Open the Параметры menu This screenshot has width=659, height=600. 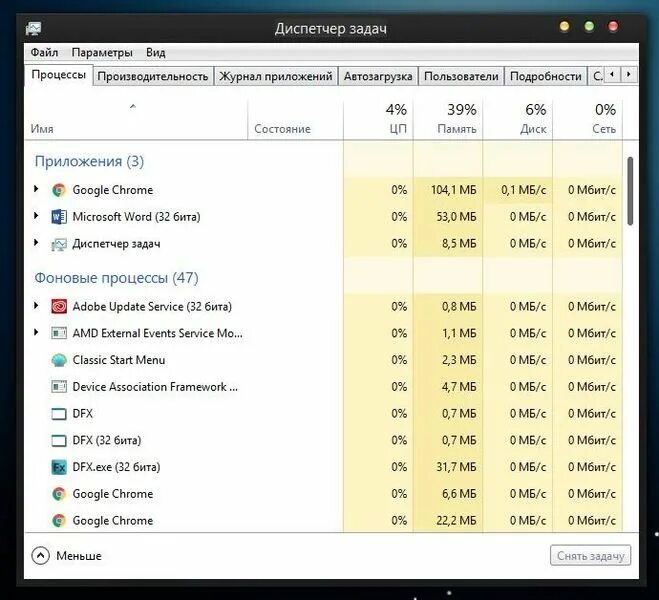pos(102,53)
